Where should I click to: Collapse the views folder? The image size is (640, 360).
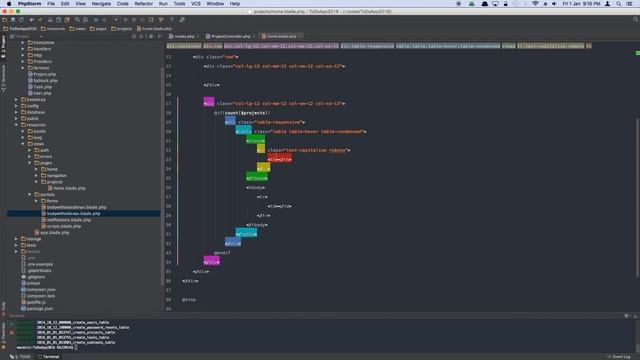click(x=23, y=144)
